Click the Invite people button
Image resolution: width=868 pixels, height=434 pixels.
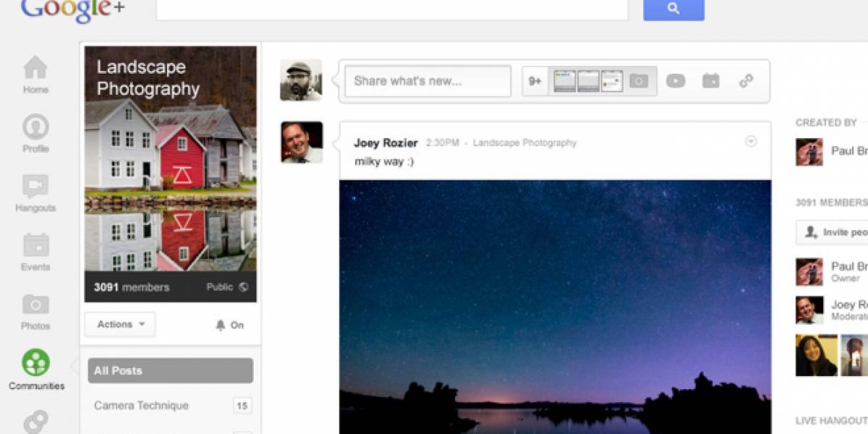pyautogui.click(x=833, y=232)
